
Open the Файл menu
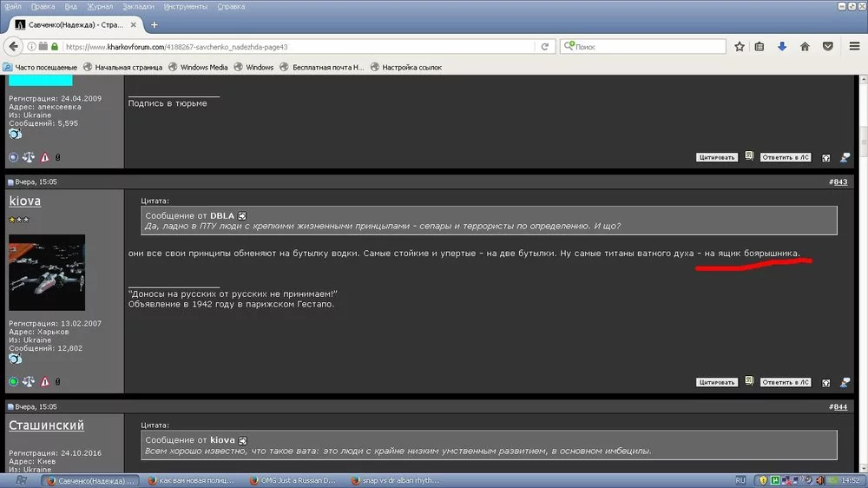[x=12, y=7]
